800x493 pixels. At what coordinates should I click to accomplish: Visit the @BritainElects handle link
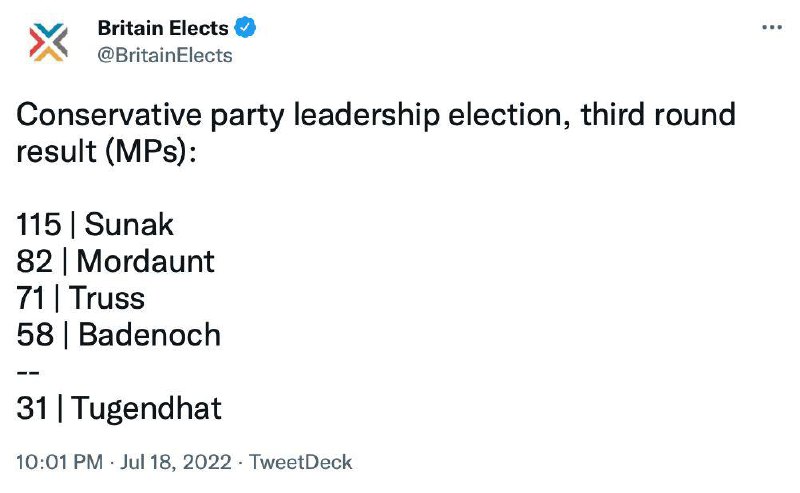(x=165, y=55)
